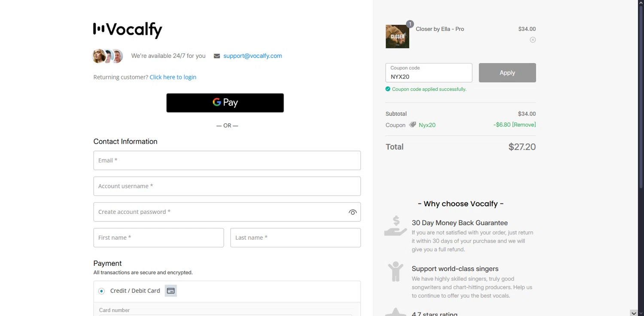Remove the applied Nyx20 coupon

click(524, 125)
